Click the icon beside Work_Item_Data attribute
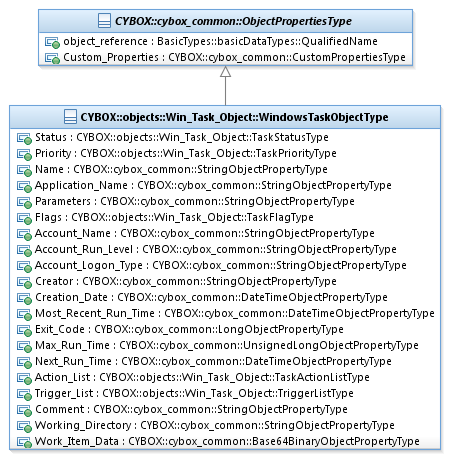Image resolution: width=455 pixels, height=464 pixels. click(x=24, y=442)
